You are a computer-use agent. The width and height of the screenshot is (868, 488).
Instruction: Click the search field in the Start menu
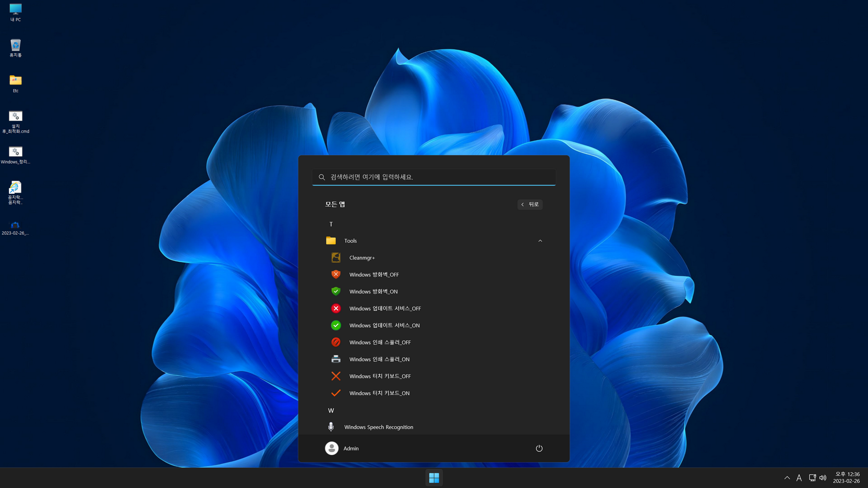(434, 177)
